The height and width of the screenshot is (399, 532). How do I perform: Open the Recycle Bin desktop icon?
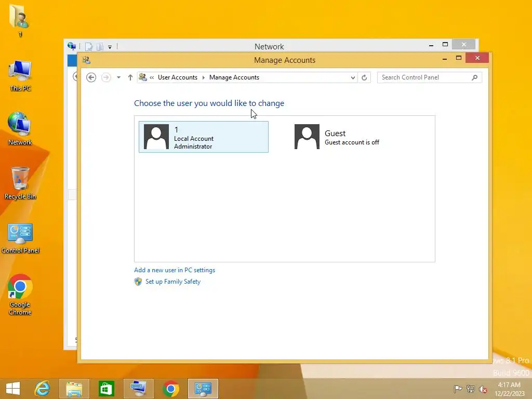click(20, 183)
